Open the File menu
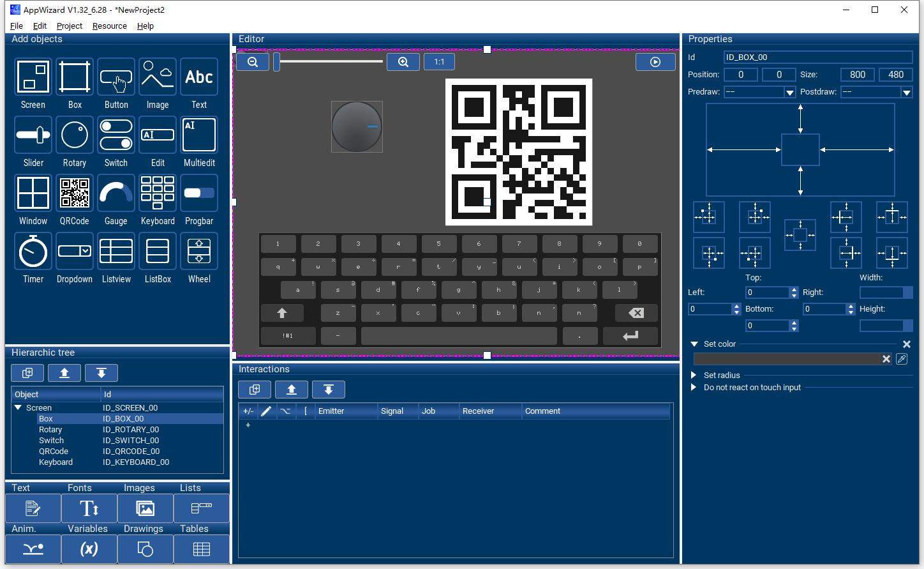This screenshot has width=924, height=569. coord(17,26)
